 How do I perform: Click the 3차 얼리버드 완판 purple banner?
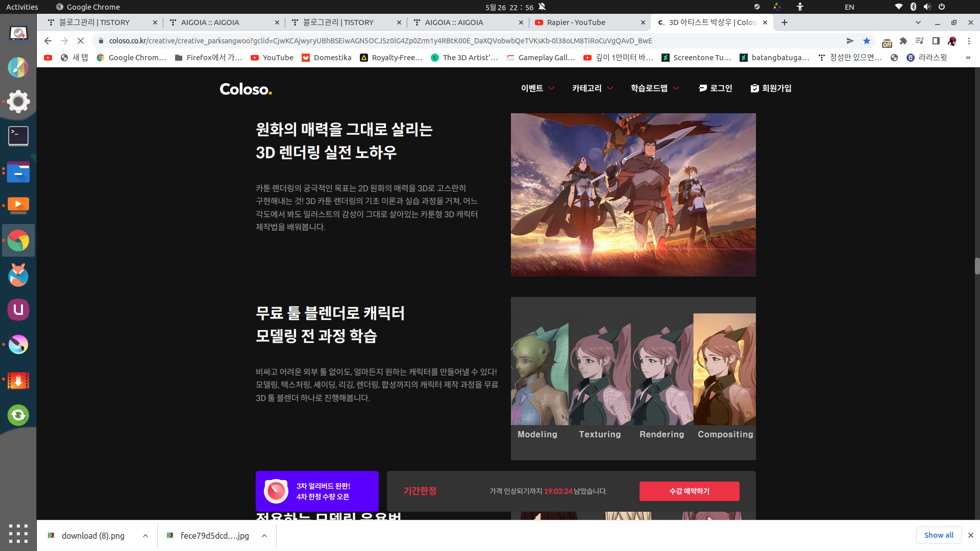click(317, 491)
